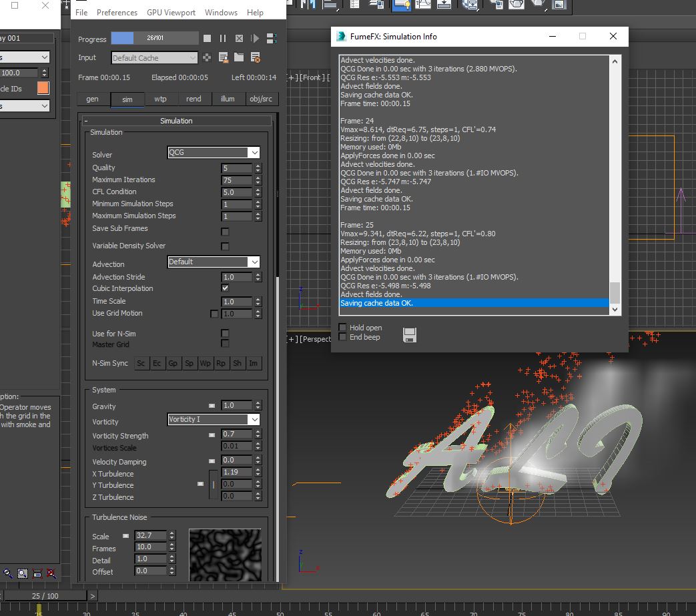696x616 pixels.
Task: Switch to the gen tab
Action: (92, 99)
